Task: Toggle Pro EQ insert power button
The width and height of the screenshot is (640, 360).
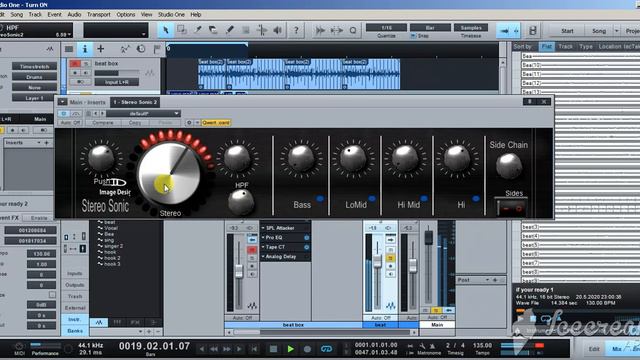Action: (x=306, y=238)
